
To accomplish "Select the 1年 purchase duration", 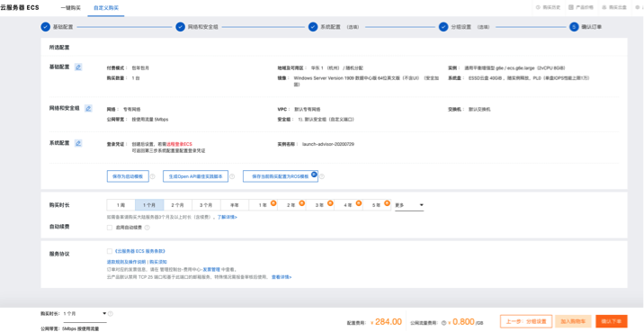I will (263, 205).
